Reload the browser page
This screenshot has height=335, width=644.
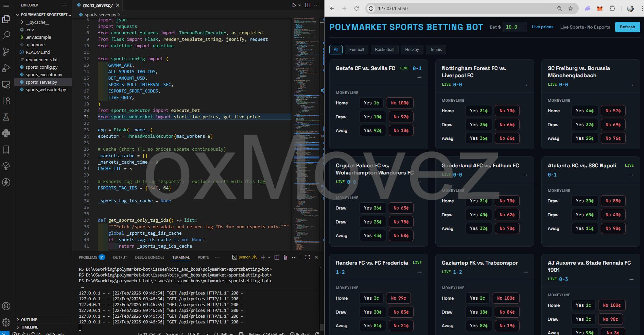[356, 9]
